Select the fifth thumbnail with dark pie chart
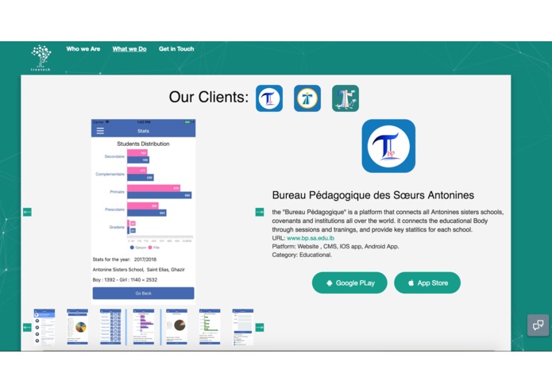This screenshot has height=392, width=552. tap(177, 327)
